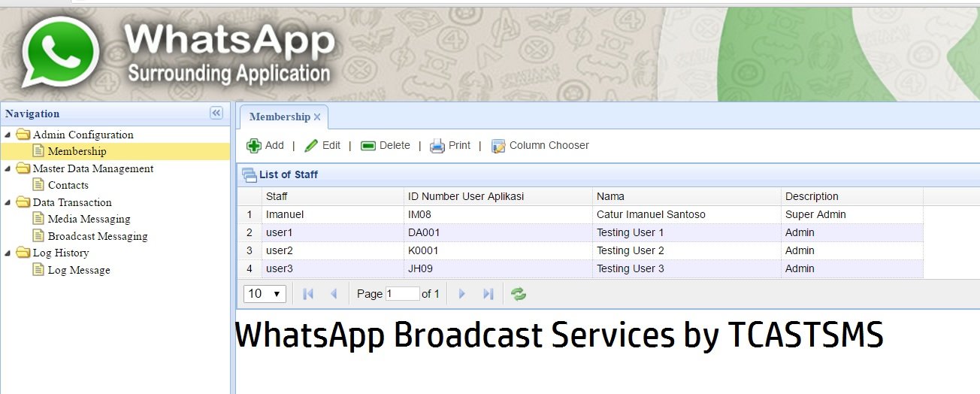Sort by ID Number User Aplikasi header
Screen dimensions: 980x394
(498, 196)
